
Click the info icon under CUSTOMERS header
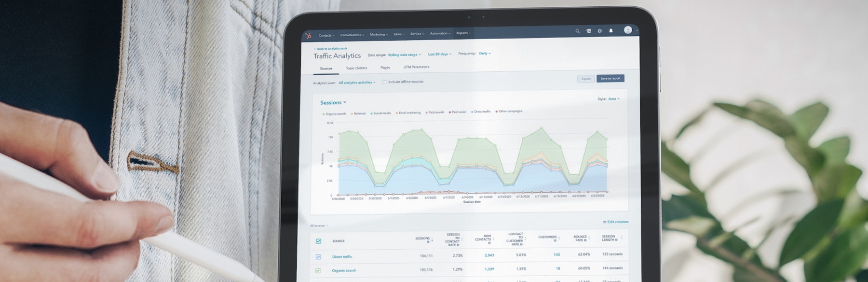pyautogui.click(x=555, y=240)
